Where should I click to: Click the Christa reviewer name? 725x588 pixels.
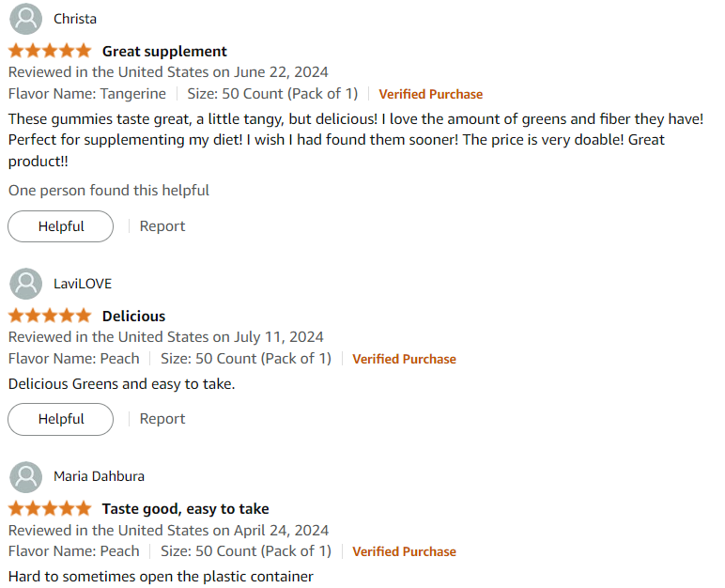click(x=75, y=19)
